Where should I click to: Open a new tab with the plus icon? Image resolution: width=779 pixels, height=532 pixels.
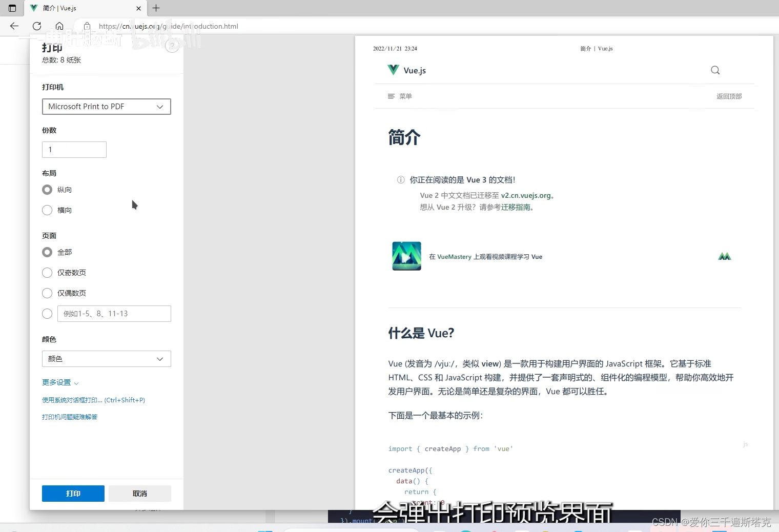coord(156,8)
